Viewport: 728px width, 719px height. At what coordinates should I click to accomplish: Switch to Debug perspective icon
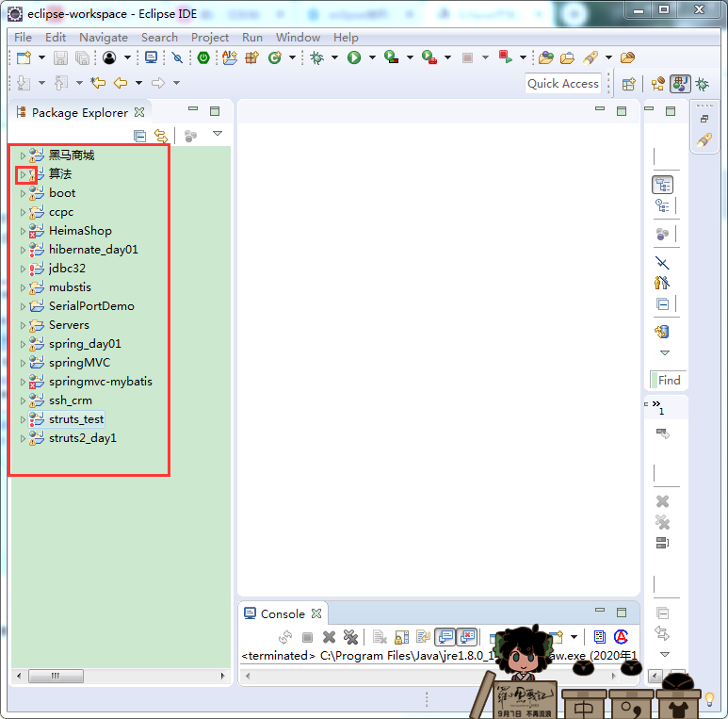[702, 84]
